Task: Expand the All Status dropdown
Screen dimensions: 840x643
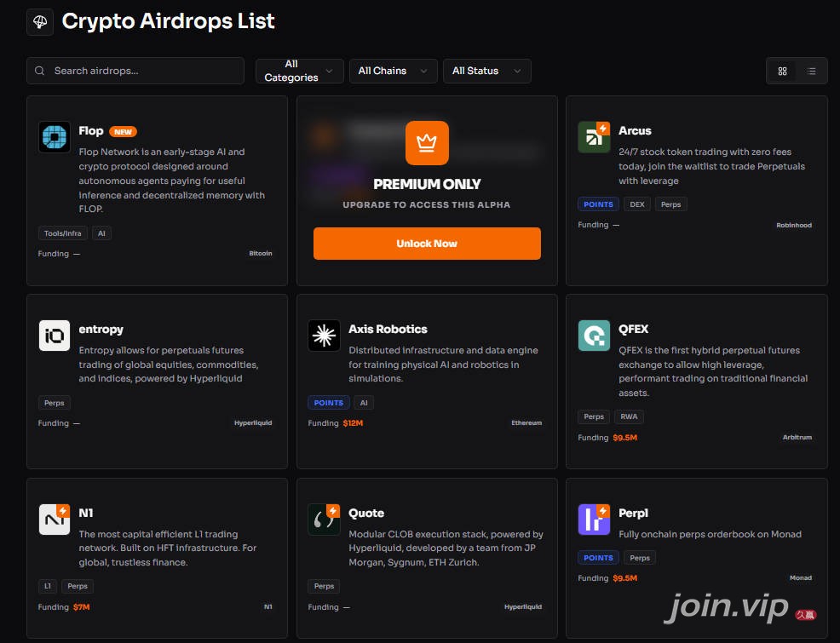Action: tap(487, 71)
